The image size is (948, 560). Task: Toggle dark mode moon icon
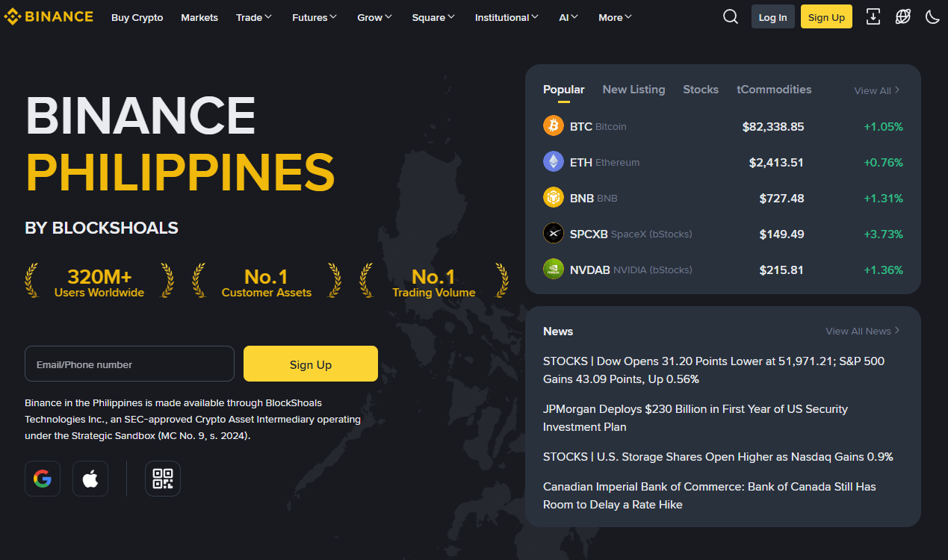pos(932,16)
